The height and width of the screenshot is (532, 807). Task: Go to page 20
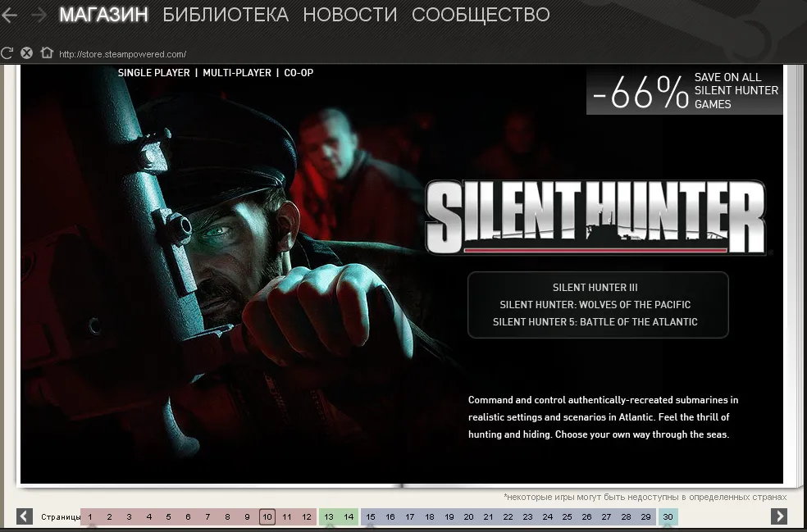click(468, 516)
